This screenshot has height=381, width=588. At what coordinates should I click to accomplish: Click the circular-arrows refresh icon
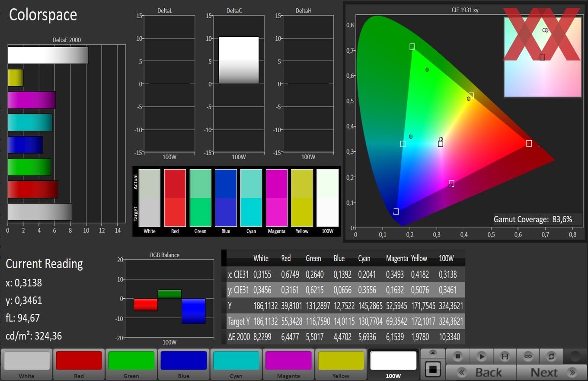551,356
